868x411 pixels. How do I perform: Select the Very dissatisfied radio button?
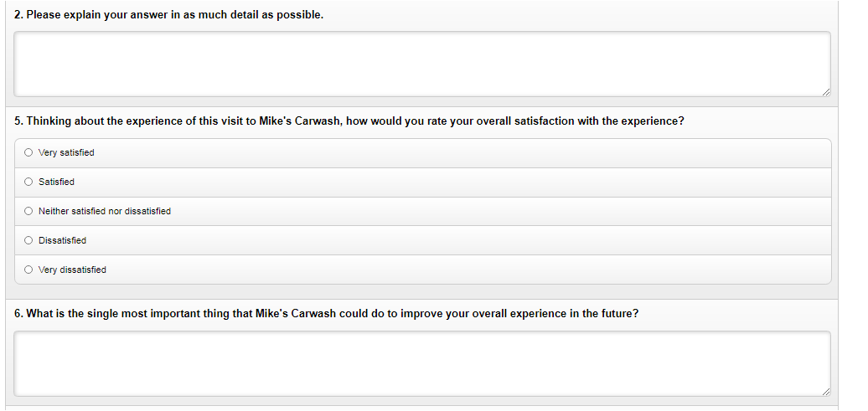[x=28, y=270]
